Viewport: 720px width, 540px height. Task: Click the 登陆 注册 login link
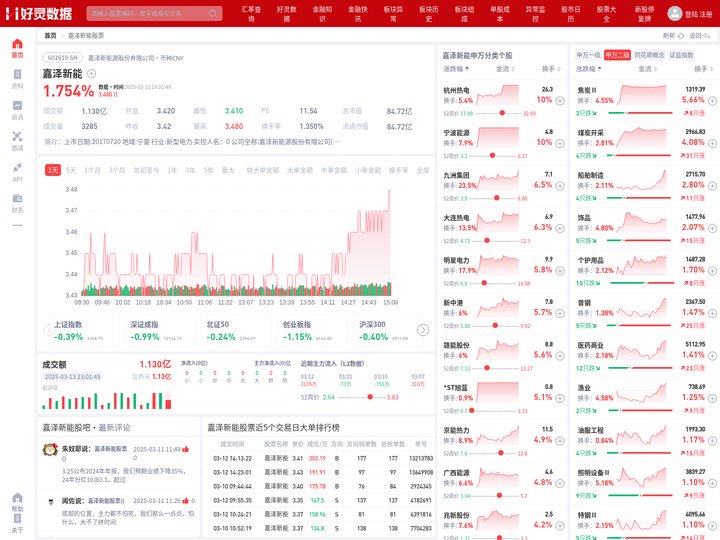click(x=698, y=14)
